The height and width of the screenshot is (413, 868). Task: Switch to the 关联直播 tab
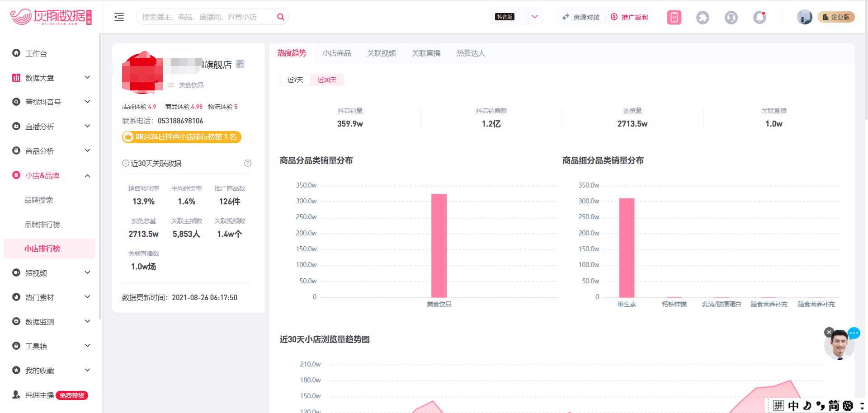tap(426, 53)
